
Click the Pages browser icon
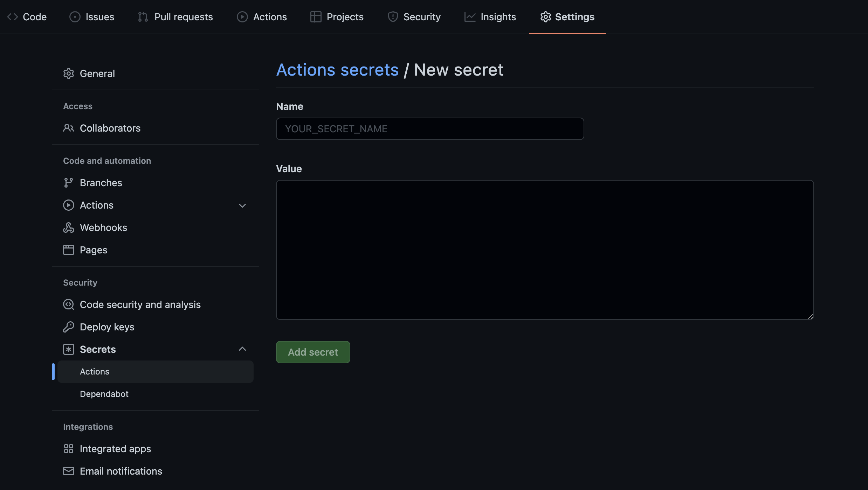(x=69, y=250)
